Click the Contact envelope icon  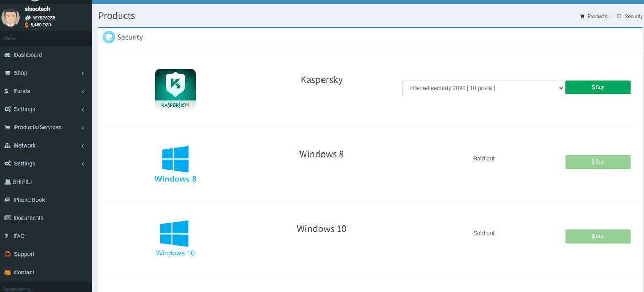pos(8,272)
